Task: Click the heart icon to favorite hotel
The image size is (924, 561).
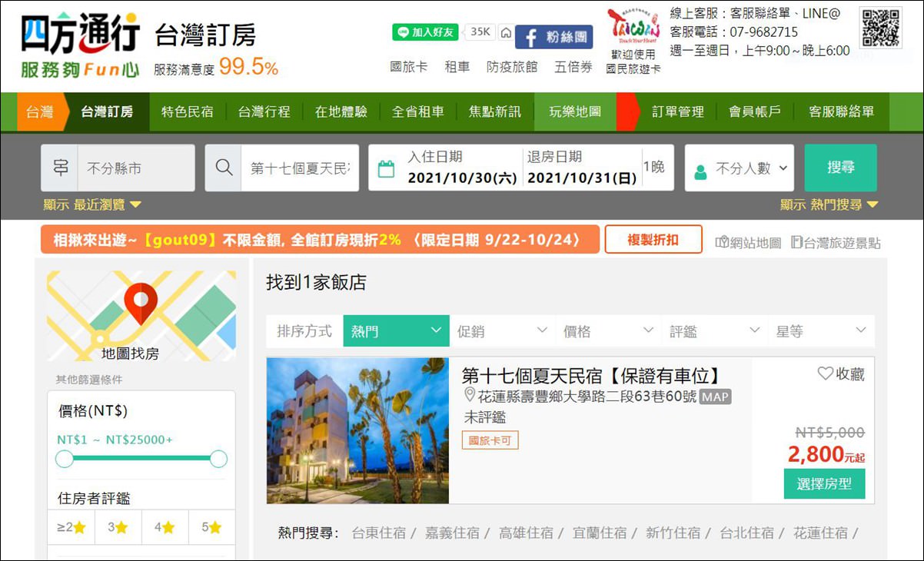Action: (x=825, y=373)
